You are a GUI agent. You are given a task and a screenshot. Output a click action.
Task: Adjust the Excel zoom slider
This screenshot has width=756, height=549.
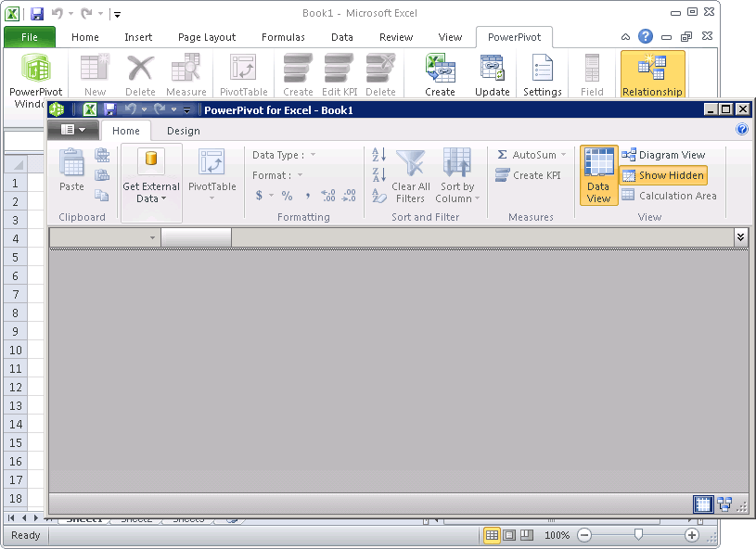click(x=638, y=535)
